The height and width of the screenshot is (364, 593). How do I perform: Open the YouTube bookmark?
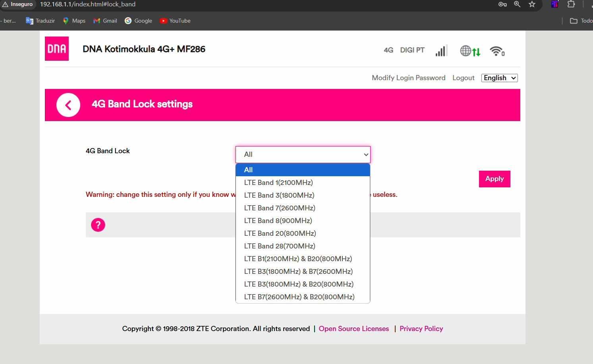pyautogui.click(x=175, y=21)
